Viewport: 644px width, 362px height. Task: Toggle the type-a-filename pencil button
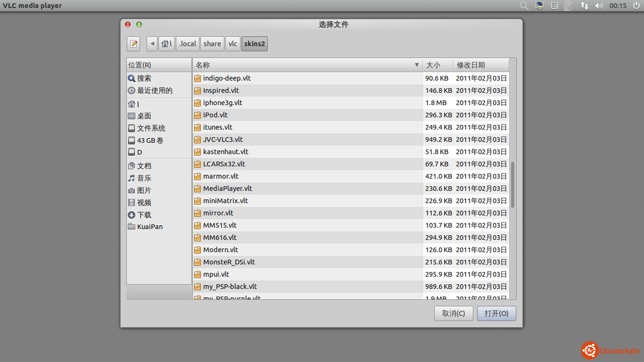pyautogui.click(x=133, y=44)
